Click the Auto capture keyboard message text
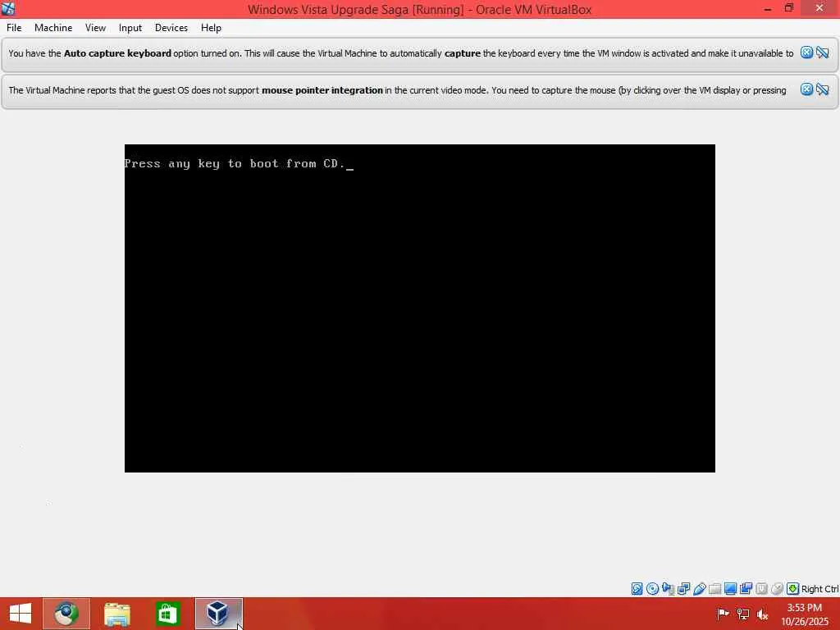The height and width of the screenshot is (630, 840). tap(400, 53)
